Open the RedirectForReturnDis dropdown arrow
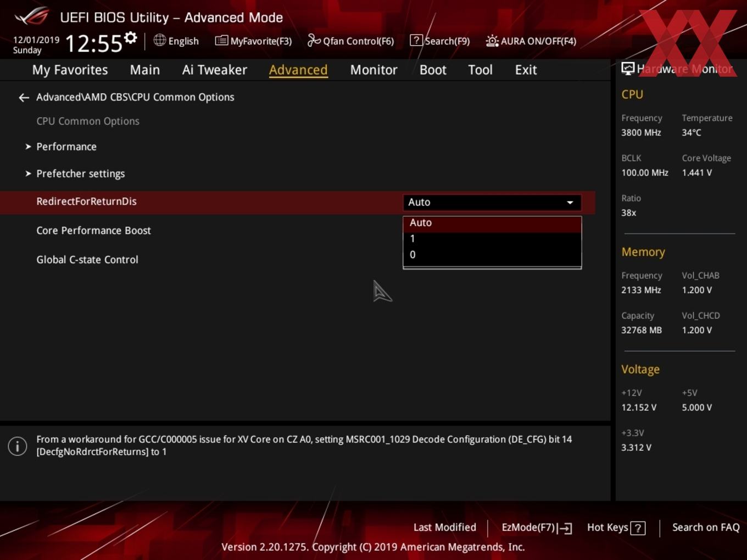The image size is (747, 560). coord(570,203)
